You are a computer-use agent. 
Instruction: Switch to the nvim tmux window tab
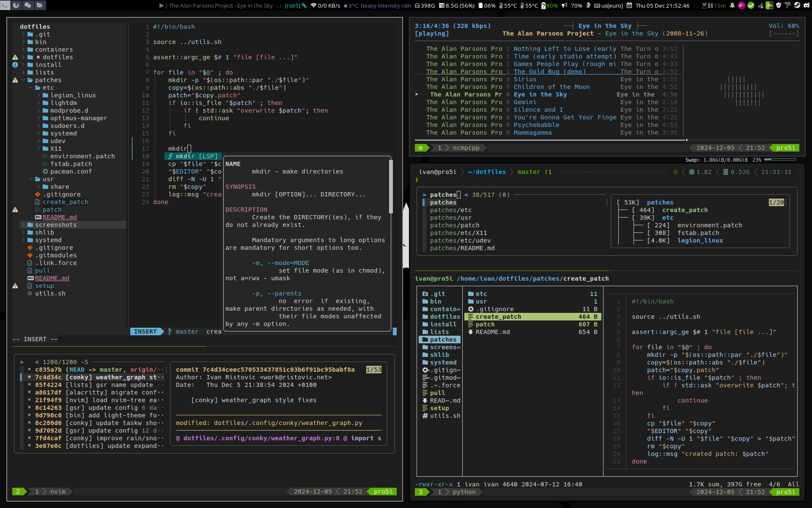58,491
